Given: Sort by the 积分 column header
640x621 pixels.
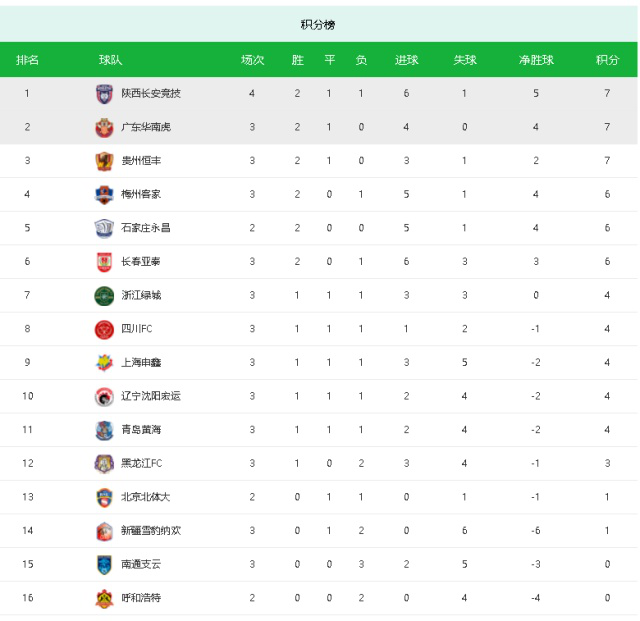Looking at the screenshot, I should (x=607, y=60).
